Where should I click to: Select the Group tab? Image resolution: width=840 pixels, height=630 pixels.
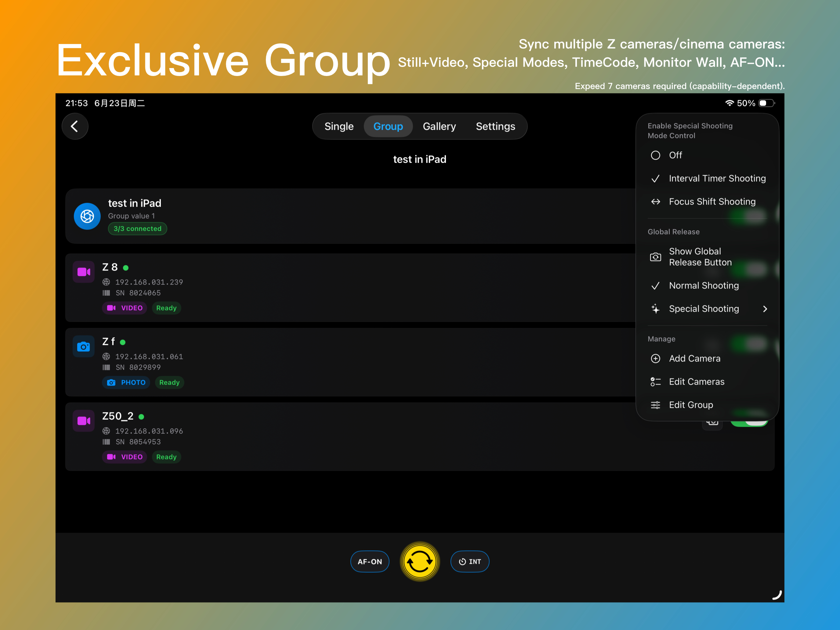(388, 126)
